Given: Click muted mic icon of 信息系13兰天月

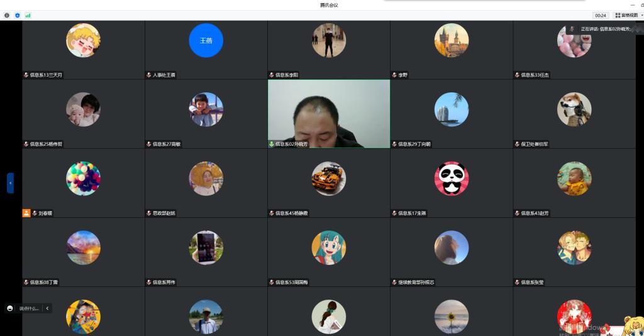Looking at the screenshot, I should click(x=26, y=75).
